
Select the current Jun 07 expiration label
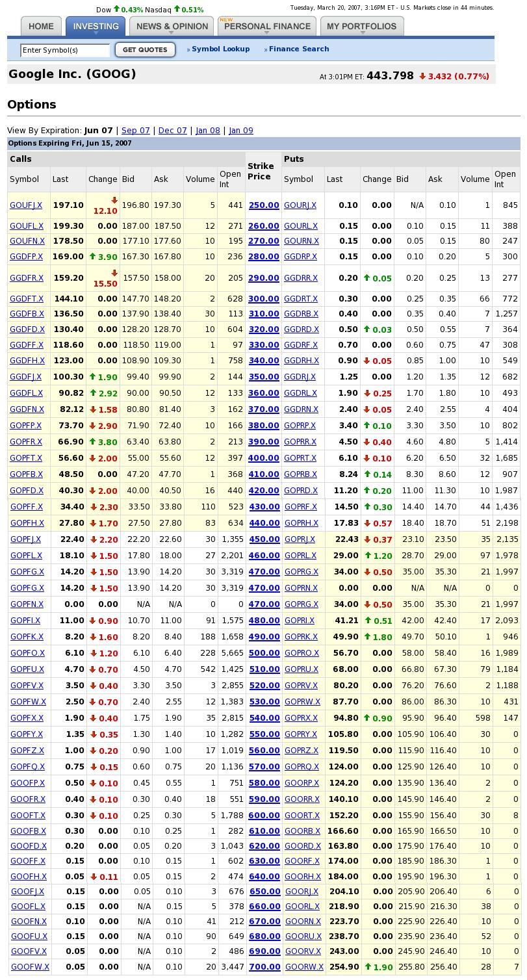point(99,131)
